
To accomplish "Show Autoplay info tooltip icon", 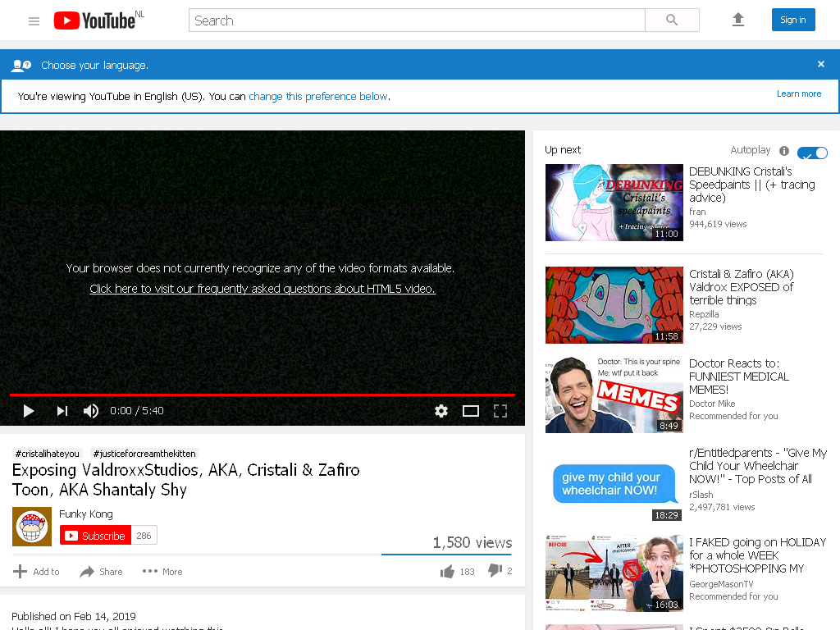I will 783,151.
